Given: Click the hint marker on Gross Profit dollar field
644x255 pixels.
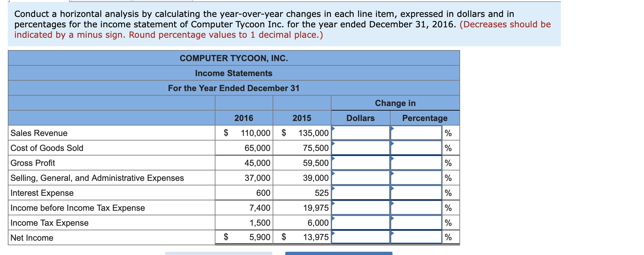Looking at the screenshot, I should coord(332,158).
